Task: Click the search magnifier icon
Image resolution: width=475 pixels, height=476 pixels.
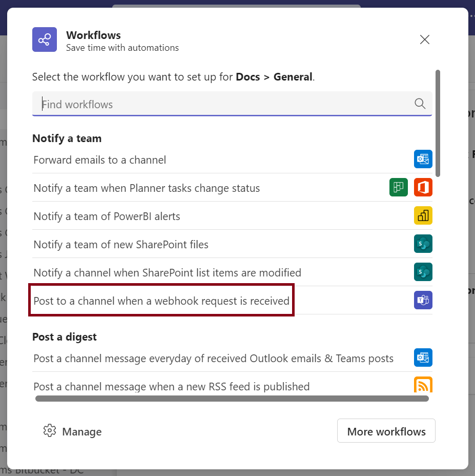Action: pos(420,104)
